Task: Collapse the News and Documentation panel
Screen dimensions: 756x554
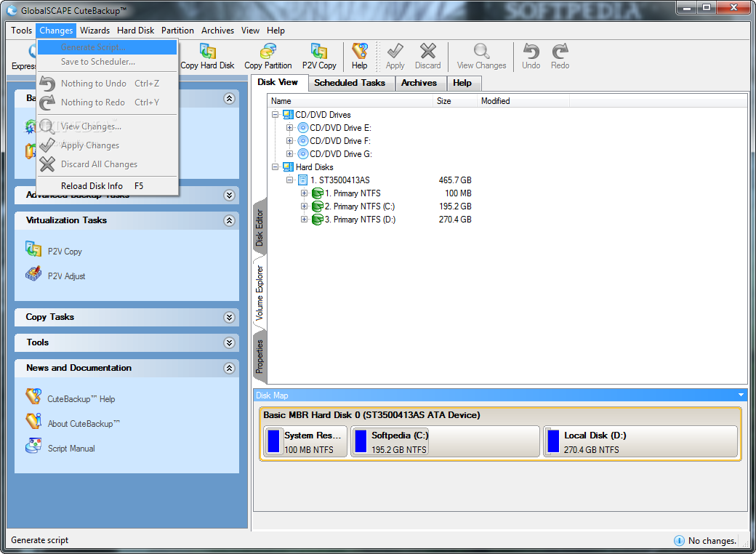Action: (x=229, y=368)
